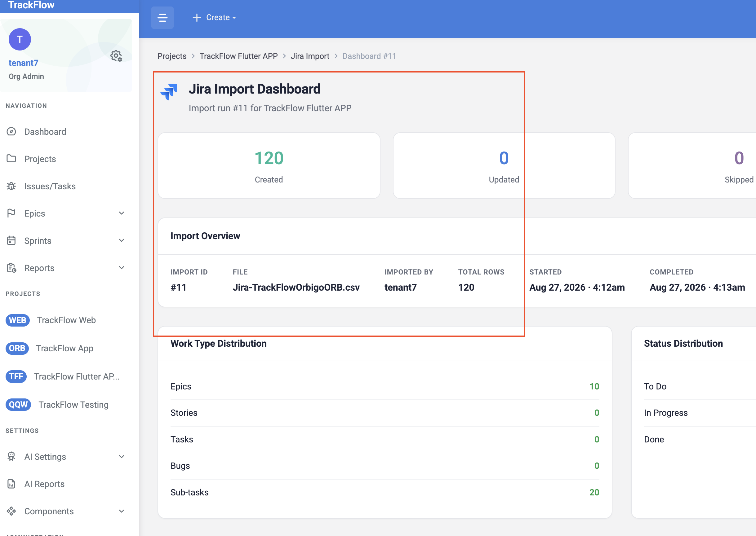Click the 120 Created stat card
Screen dimensions: 756x536
269,166
